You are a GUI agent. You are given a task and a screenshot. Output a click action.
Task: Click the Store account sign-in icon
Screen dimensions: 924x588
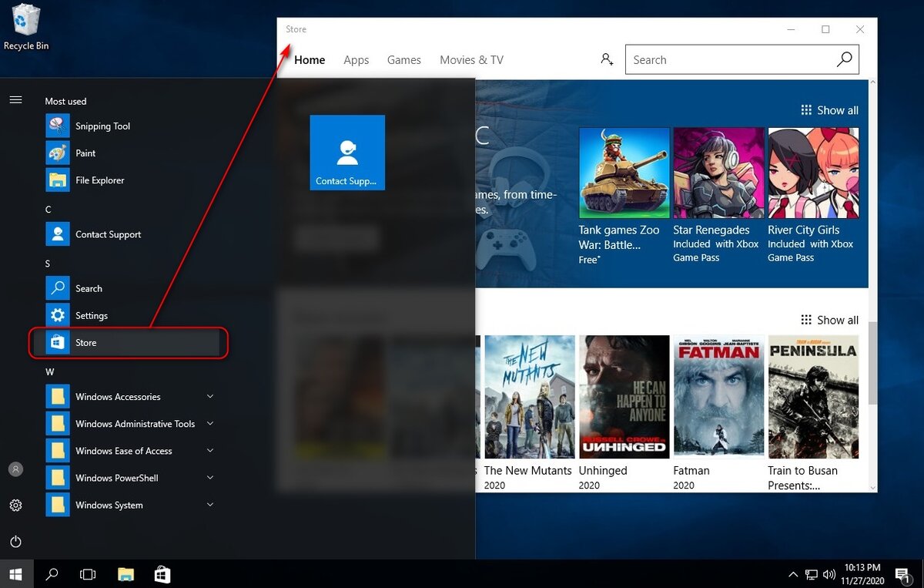608,59
